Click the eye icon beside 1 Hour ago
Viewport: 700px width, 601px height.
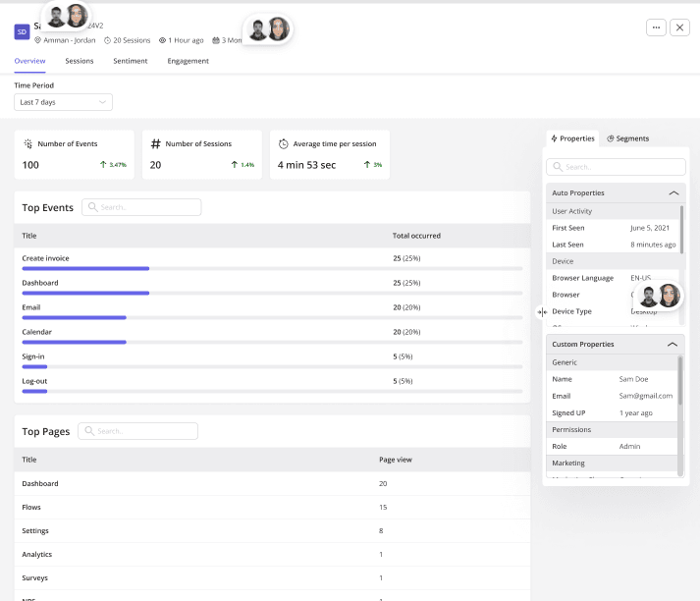click(x=163, y=40)
